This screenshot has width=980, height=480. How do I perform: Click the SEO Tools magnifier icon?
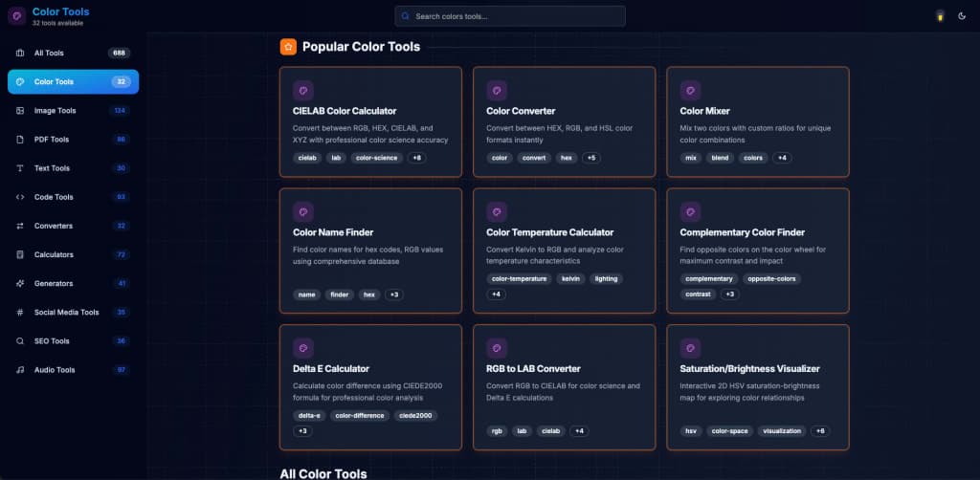click(x=20, y=340)
